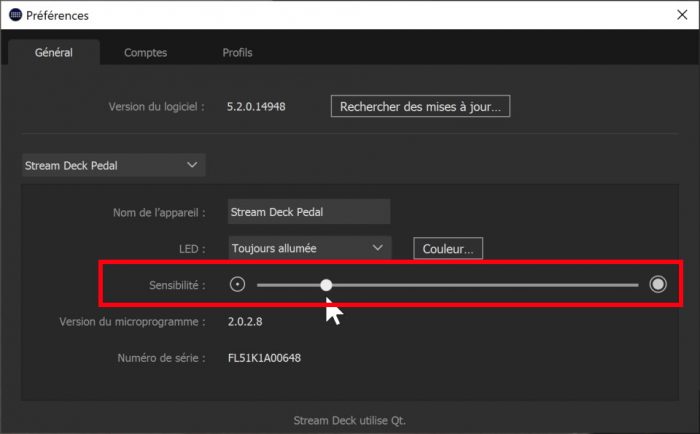The width and height of the screenshot is (700, 434).
Task: Click the chevron arrow on the LED dropdown
Action: point(377,248)
